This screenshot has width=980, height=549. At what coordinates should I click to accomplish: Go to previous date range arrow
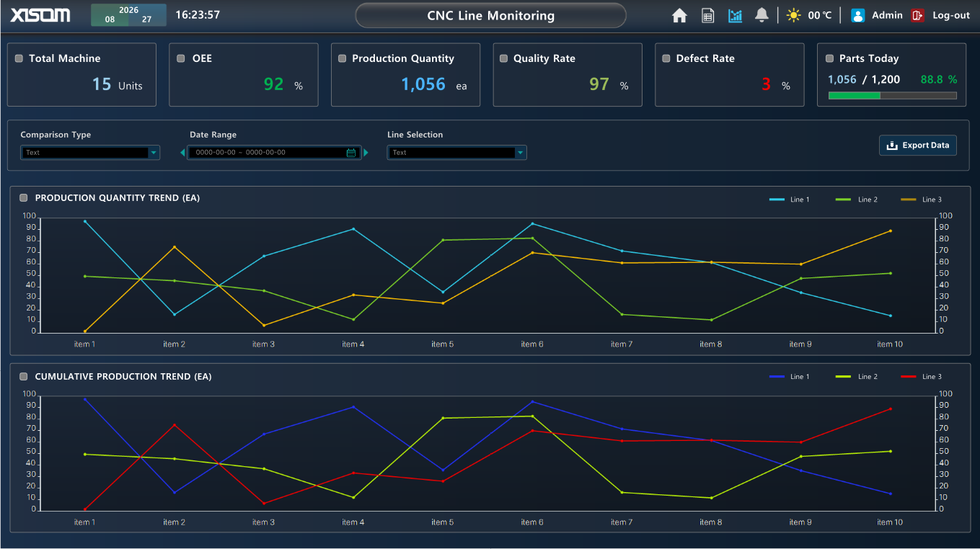point(182,153)
